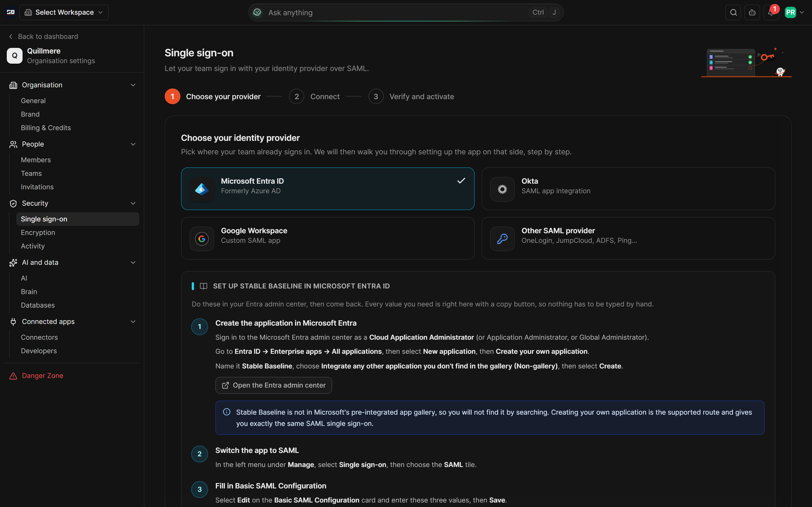Image resolution: width=812 pixels, height=507 pixels.
Task: Click the Okta logo icon
Action: [502, 189]
